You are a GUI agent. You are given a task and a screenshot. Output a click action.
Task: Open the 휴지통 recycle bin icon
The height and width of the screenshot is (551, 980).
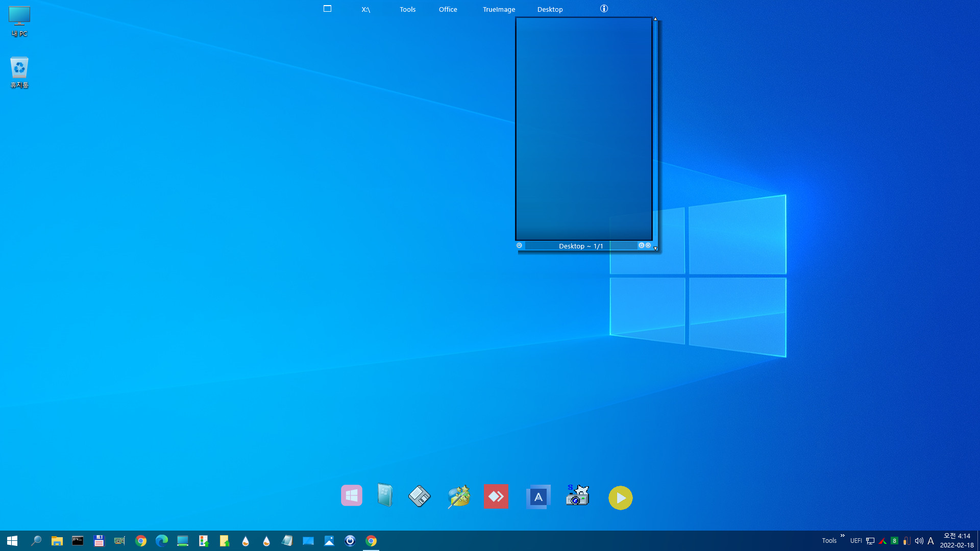click(x=19, y=72)
